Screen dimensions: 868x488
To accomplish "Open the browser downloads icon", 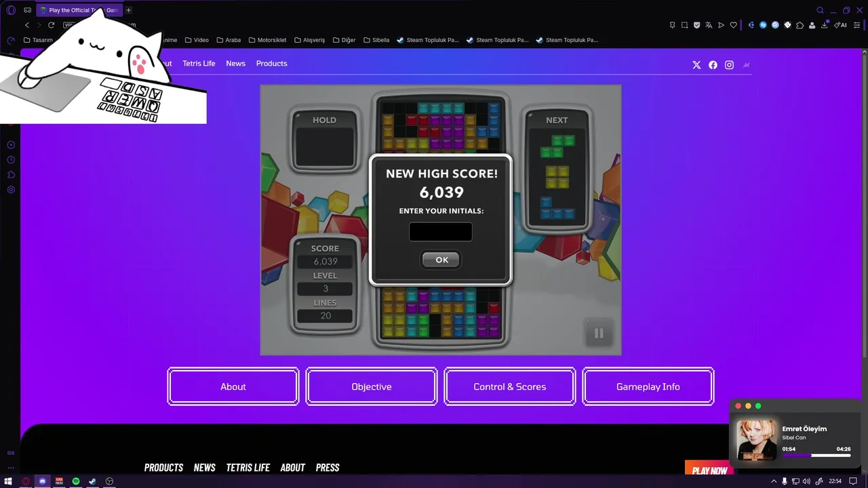I will (x=825, y=25).
